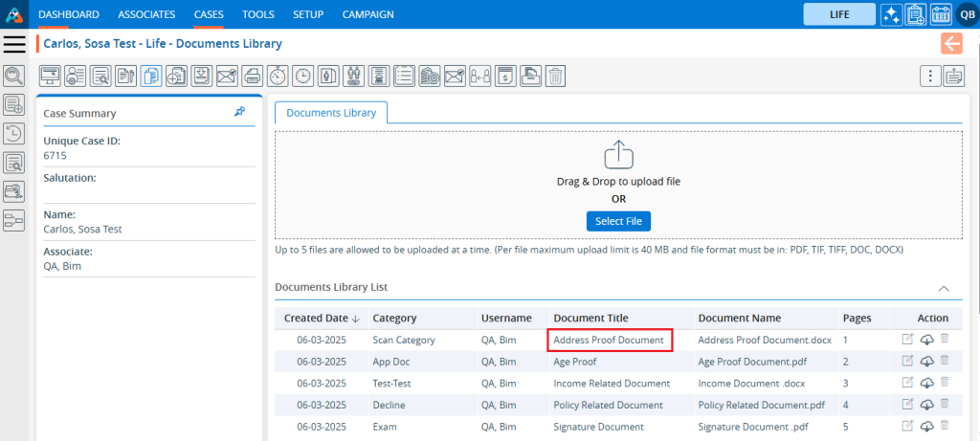Screen dimensions: 980x441
Task: Click the orange back arrow button
Action: [x=951, y=43]
